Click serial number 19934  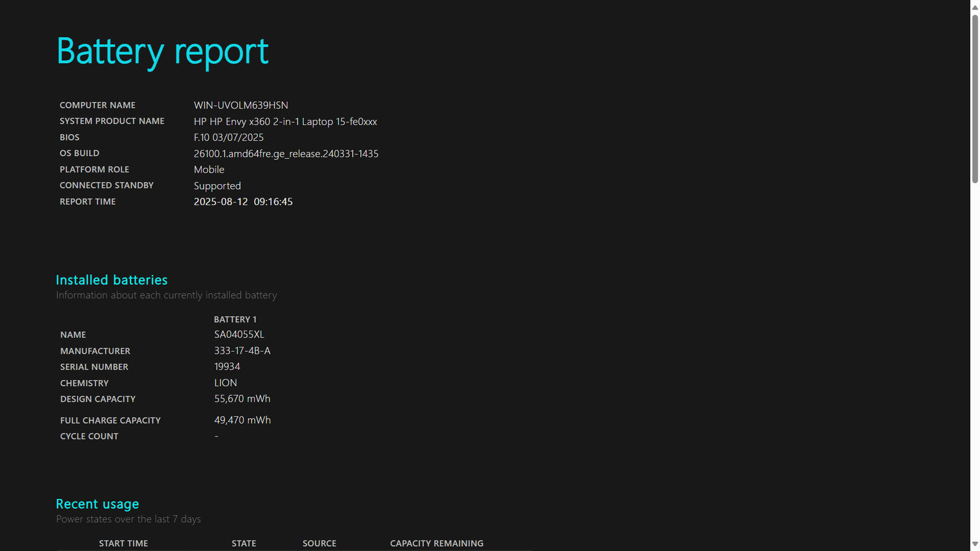click(x=227, y=366)
